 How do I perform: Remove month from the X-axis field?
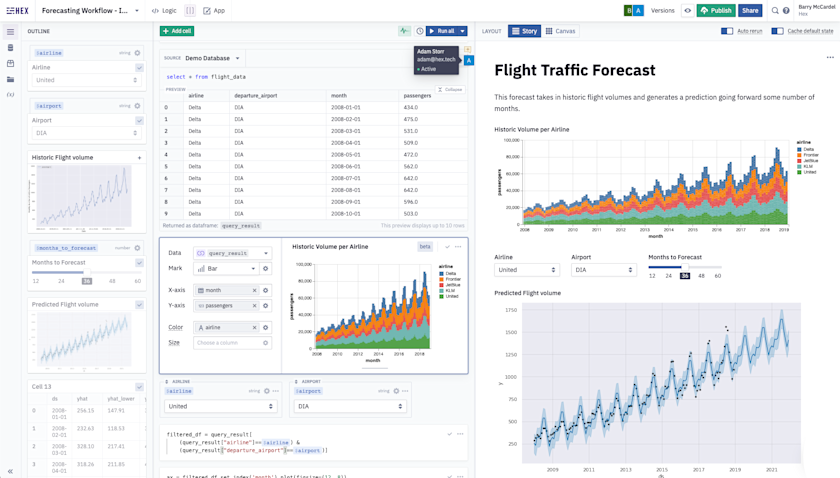pos(254,290)
